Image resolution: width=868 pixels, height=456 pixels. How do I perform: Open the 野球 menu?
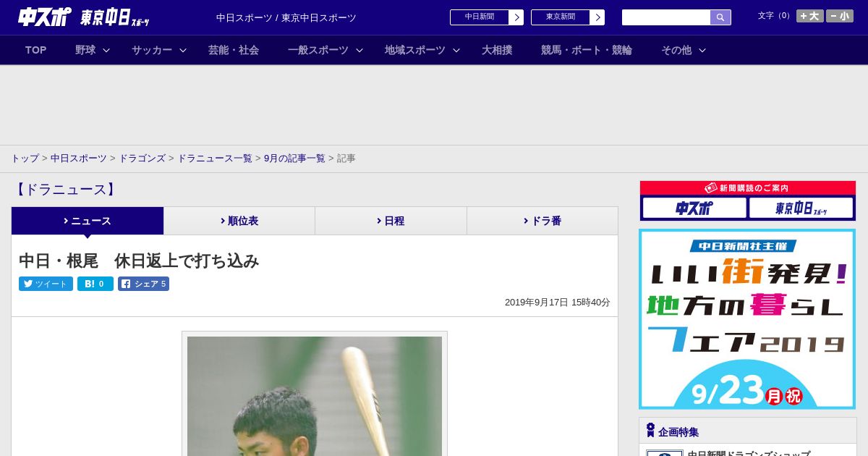point(85,50)
